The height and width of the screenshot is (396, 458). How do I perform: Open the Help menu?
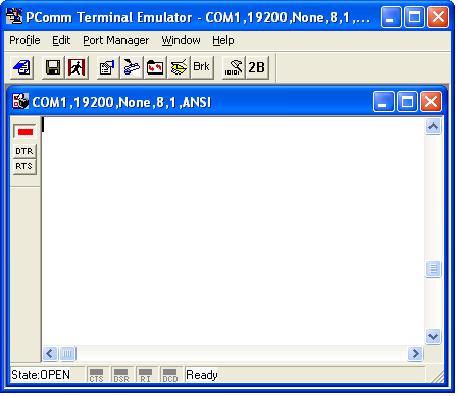(223, 40)
